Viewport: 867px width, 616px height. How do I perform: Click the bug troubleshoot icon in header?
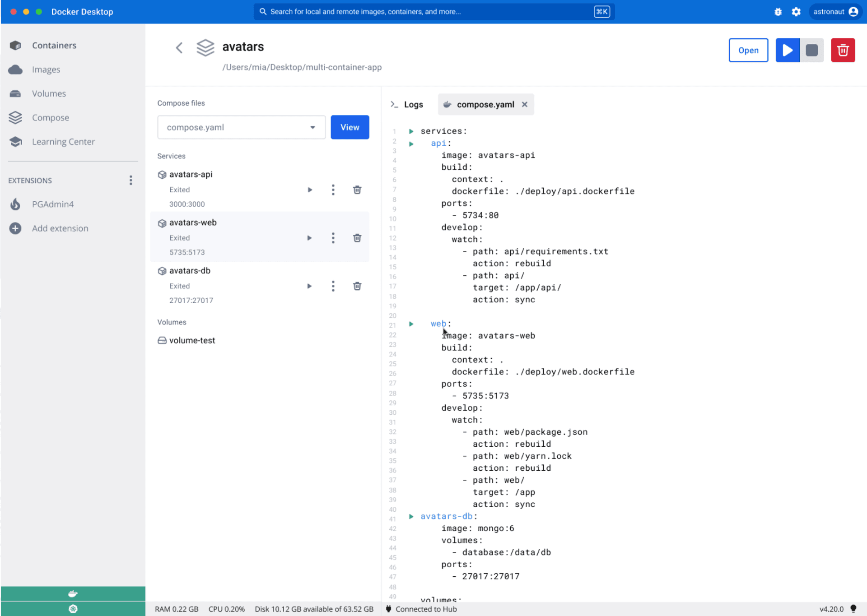point(778,12)
